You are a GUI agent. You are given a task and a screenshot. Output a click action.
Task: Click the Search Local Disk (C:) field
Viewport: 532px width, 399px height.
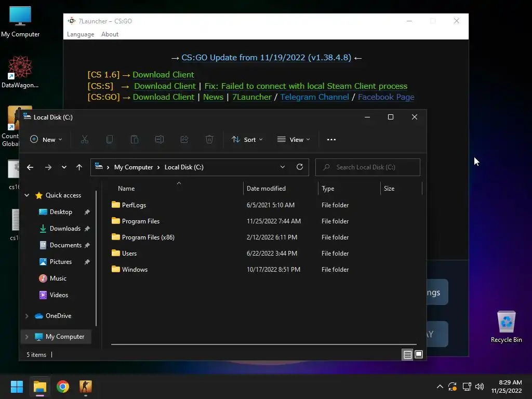tap(368, 167)
